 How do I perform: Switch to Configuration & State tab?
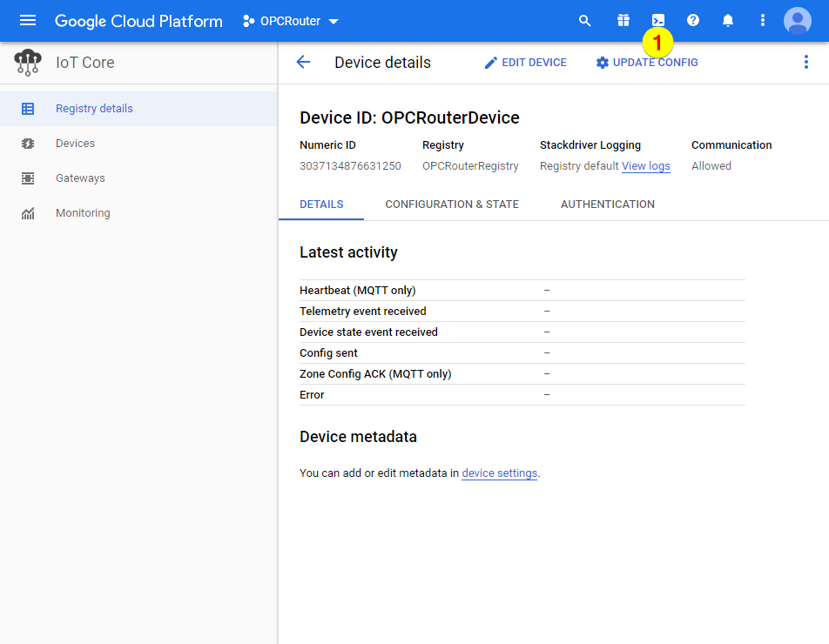click(x=452, y=205)
